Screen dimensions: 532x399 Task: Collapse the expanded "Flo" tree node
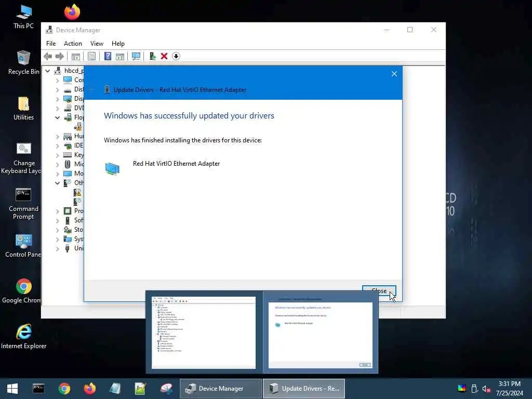(x=57, y=118)
